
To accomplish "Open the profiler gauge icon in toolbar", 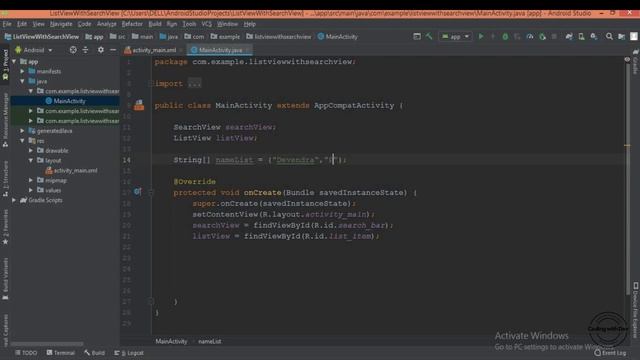I will [x=530, y=37].
